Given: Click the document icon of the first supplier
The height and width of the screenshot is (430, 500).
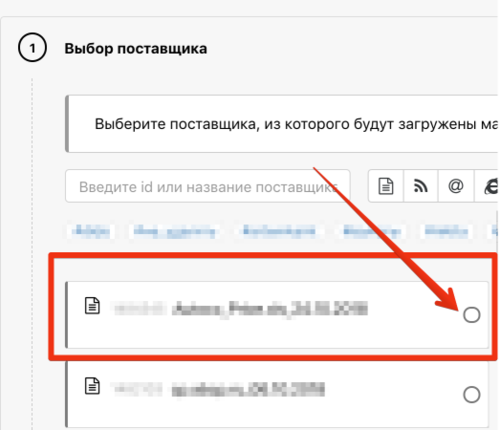Looking at the screenshot, I should tap(92, 306).
